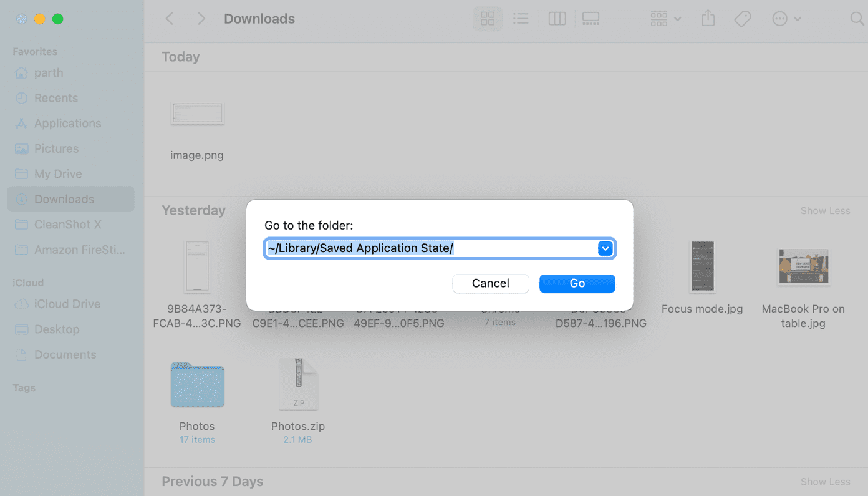Click the search magnifier icon
The width and height of the screenshot is (868, 496).
857,19
